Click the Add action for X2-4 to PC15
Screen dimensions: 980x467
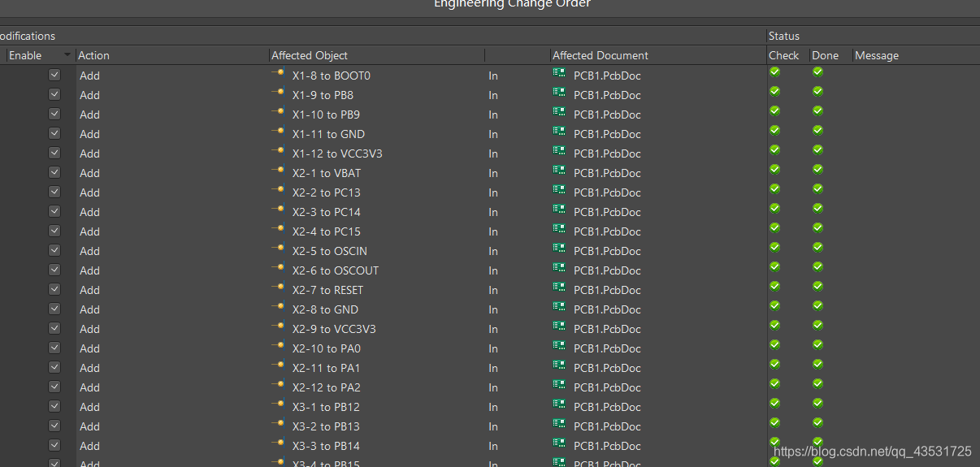click(x=89, y=231)
